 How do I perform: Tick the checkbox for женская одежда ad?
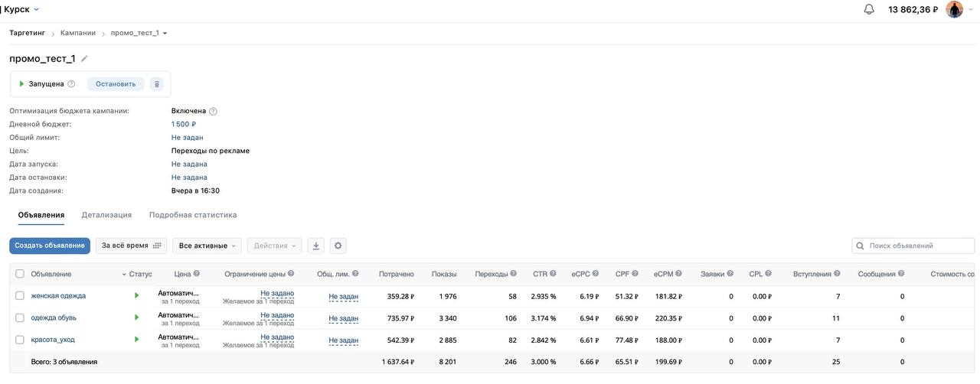point(20,296)
